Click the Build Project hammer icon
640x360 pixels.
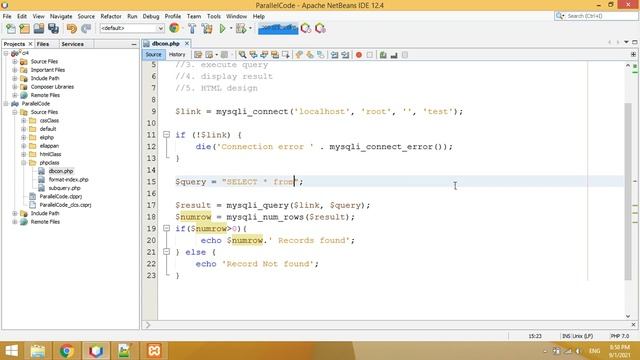pyautogui.click(x=192, y=28)
